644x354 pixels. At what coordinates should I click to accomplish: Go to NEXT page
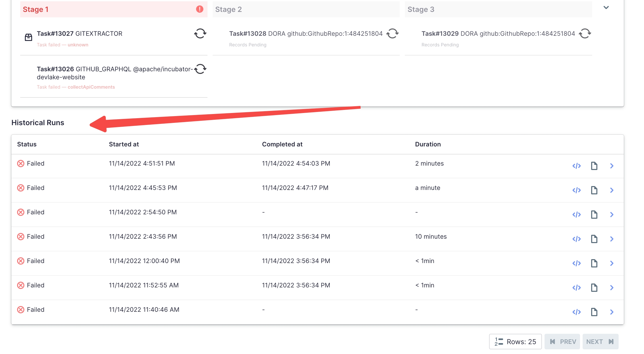600,342
